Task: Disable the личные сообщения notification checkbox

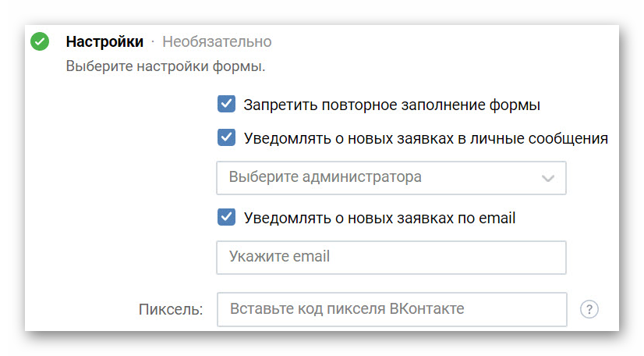Action: pyautogui.click(x=226, y=138)
